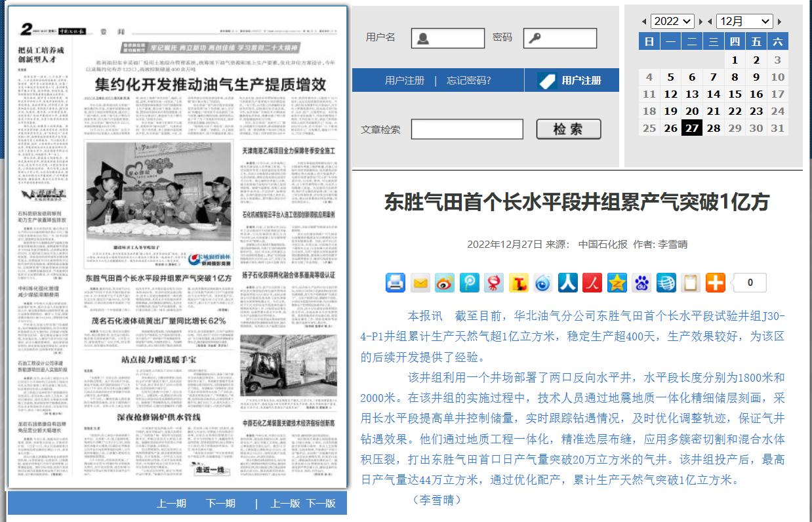This screenshot has width=812, height=522.
Task: Select December 8 on the calendar
Action: point(735,77)
